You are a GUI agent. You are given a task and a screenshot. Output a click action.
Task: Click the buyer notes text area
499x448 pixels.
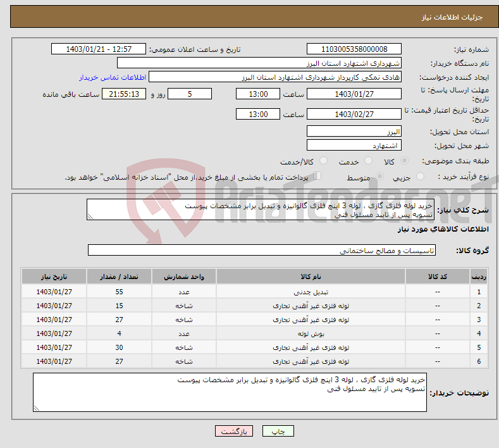(x=230, y=392)
